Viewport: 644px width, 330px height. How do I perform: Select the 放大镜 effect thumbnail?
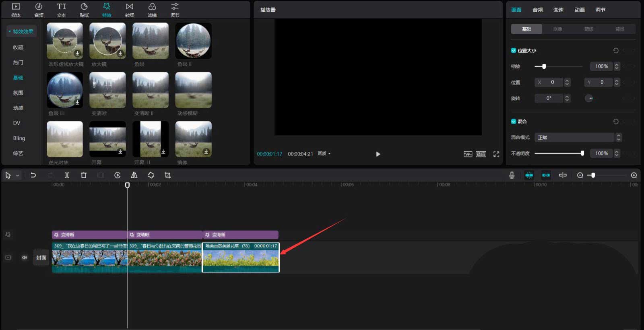coord(107,41)
